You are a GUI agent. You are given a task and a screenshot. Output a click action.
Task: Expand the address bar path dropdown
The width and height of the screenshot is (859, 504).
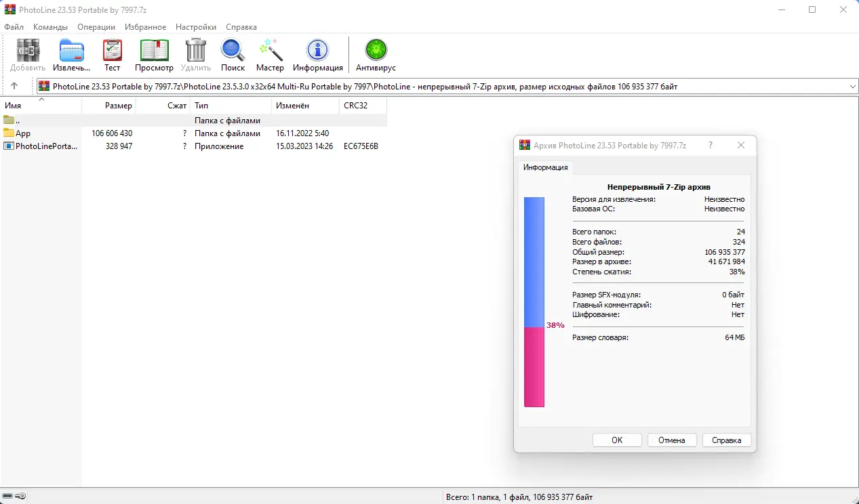(x=853, y=86)
